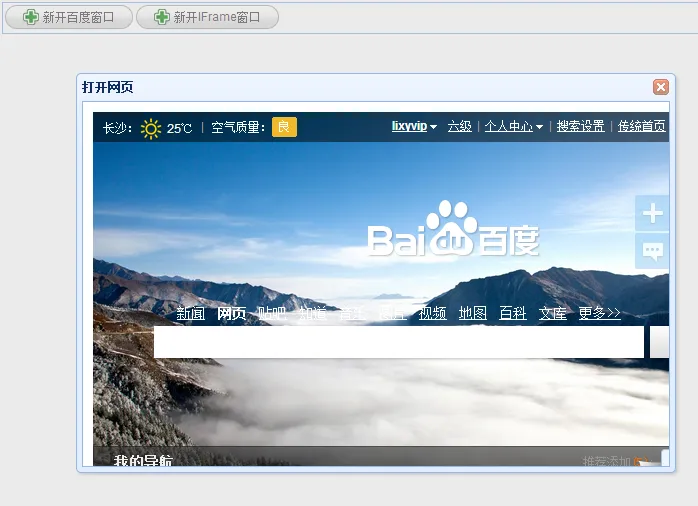The height and width of the screenshot is (506, 698).
Task: Select the 网页 tab
Action: [x=231, y=313]
